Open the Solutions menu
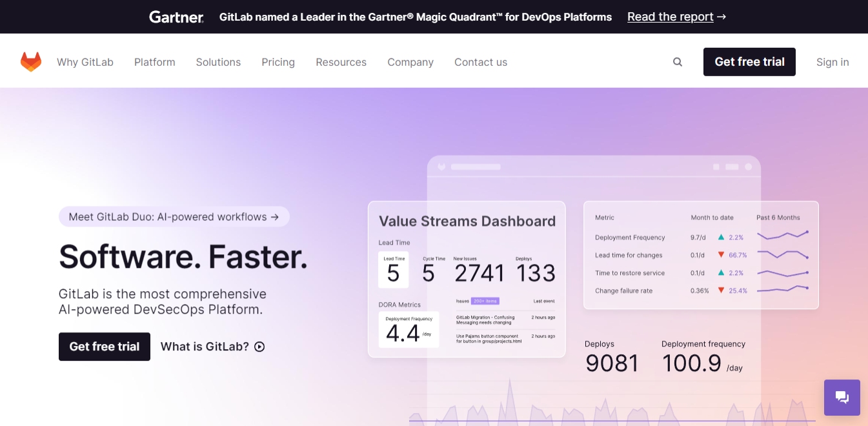The image size is (868, 426). pyautogui.click(x=218, y=62)
